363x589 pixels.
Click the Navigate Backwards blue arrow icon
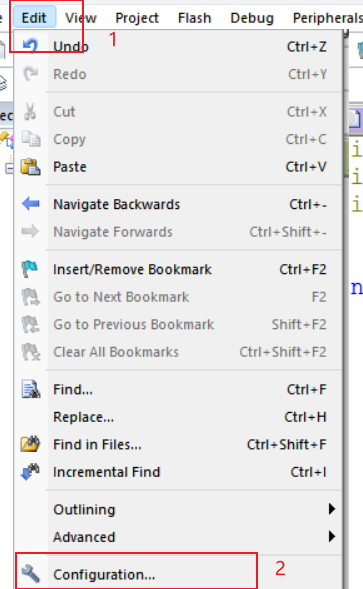tap(30, 204)
